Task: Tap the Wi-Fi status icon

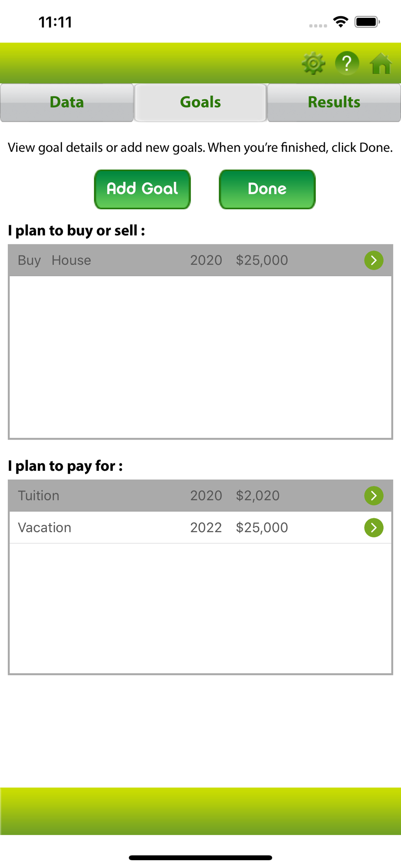Action: 341,22
